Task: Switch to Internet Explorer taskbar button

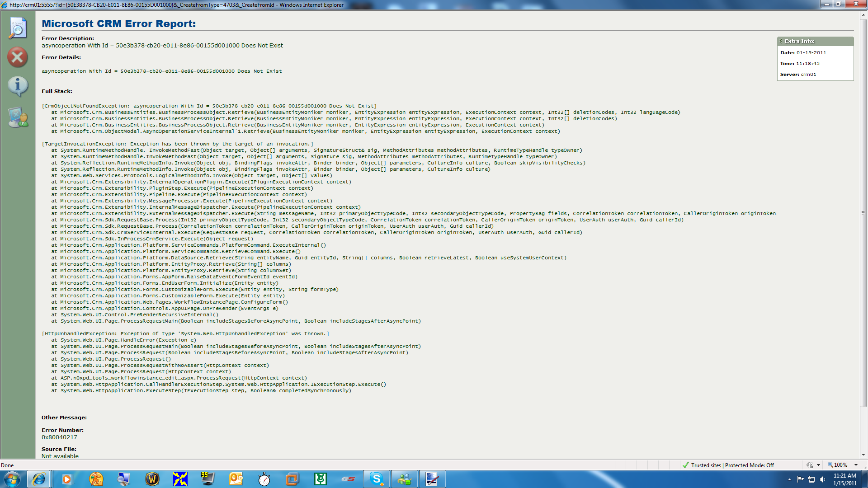Action: tap(39, 479)
